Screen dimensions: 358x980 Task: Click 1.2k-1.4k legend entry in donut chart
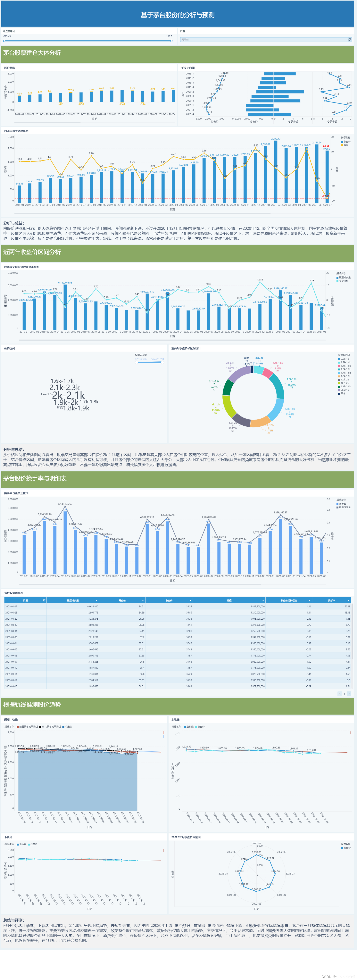click(344, 362)
